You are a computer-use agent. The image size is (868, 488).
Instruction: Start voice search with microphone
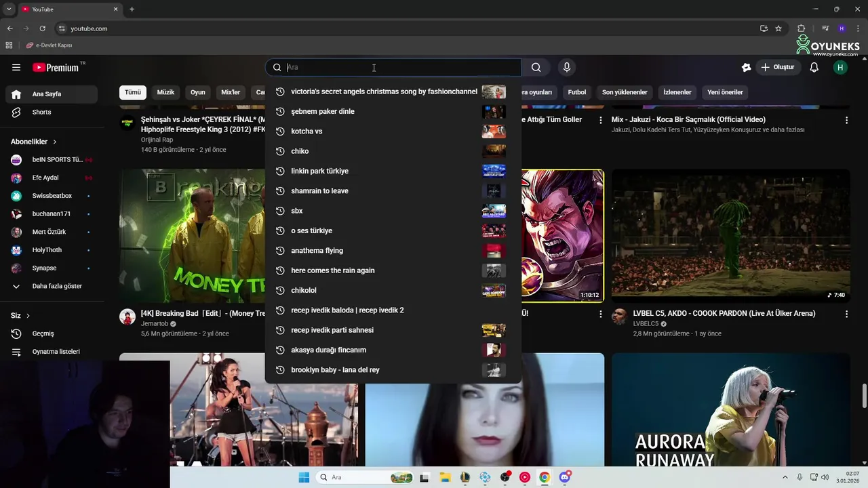coord(567,67)
